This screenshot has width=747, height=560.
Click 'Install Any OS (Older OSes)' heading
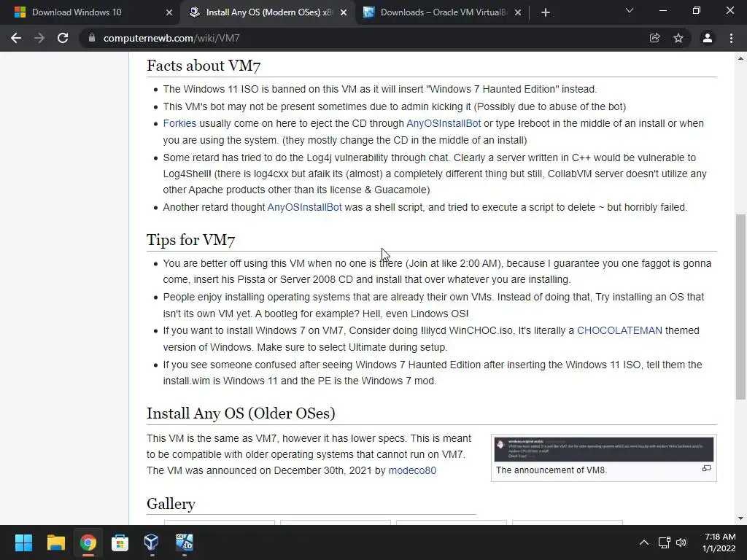[241, 413]
